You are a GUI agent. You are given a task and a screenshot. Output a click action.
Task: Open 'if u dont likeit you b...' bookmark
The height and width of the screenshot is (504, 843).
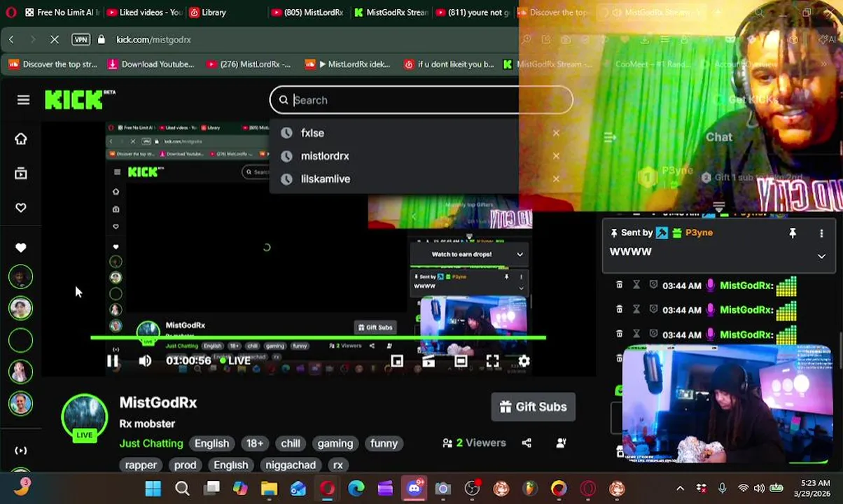(x=449, y=64)
